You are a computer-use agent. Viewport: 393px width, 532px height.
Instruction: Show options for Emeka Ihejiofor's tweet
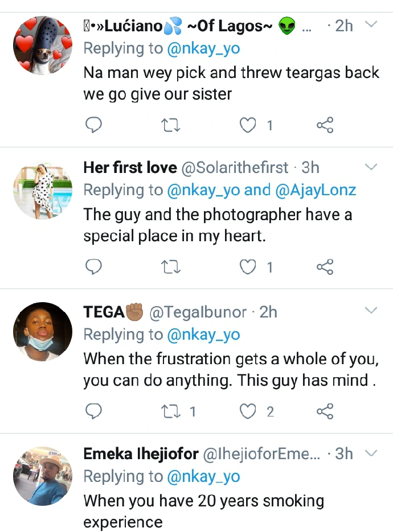pyautogui.click(x=371, y=453)
